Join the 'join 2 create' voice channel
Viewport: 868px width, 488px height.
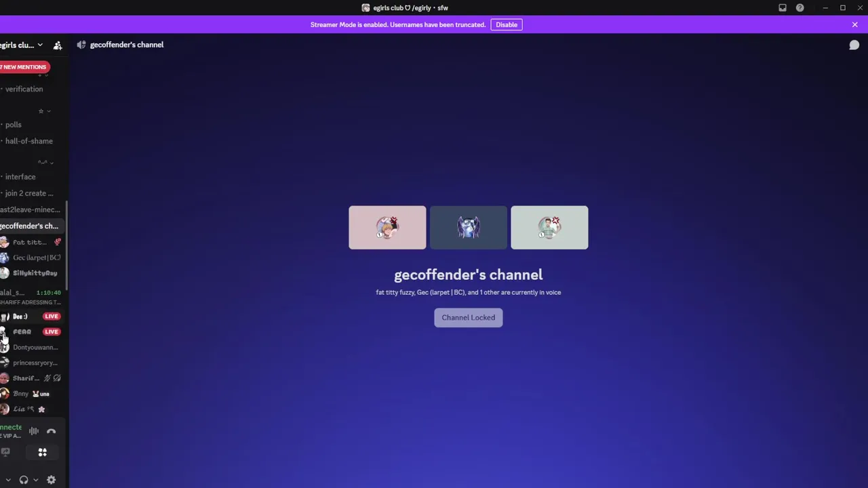[29, 193]
